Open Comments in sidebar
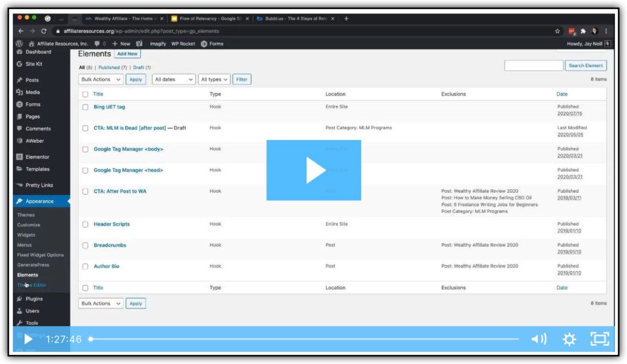The width and height of the screenshot is (627, 364). click(38, 128)
